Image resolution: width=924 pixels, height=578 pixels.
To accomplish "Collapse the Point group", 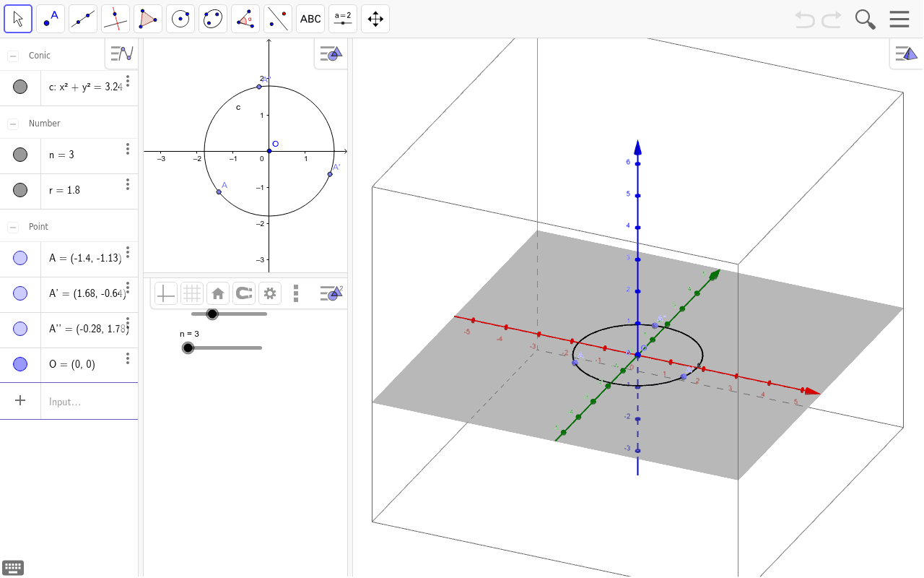I will pyautogui.click(x=13, y=227).
